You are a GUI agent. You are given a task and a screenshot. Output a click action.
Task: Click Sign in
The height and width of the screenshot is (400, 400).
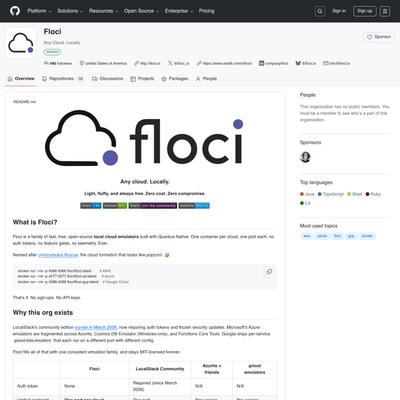(339, 11)
